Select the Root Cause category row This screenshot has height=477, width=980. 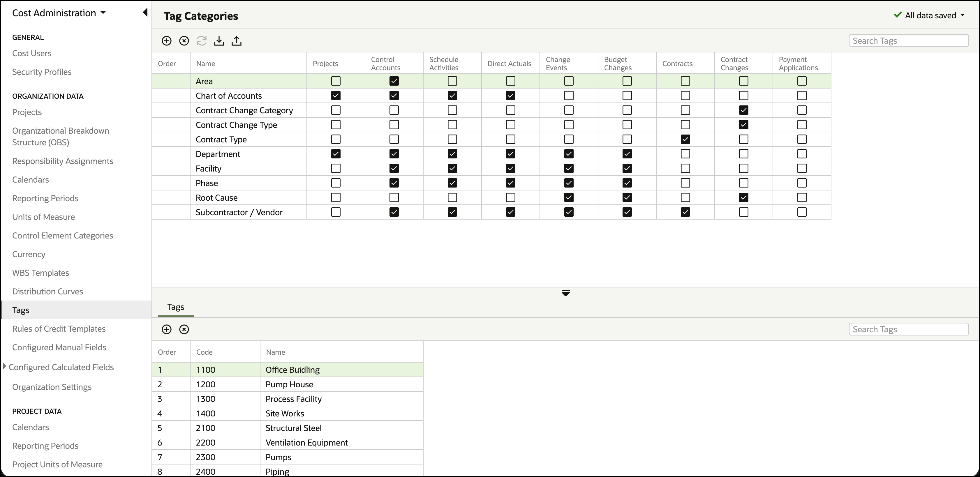tap(491, 197)
